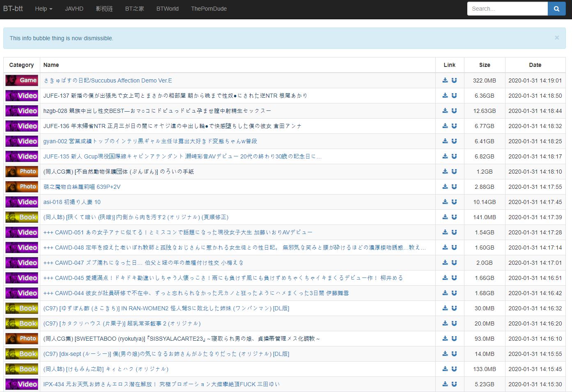Open the +++ CAWD-051 title link
The height and width of the screenshot is (392, 572).
(178, 232)
